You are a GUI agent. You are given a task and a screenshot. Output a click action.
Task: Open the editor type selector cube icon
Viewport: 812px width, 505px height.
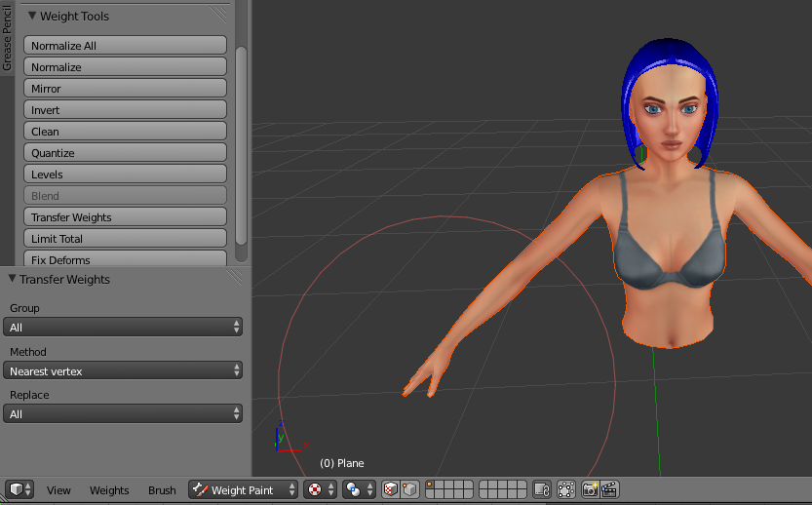(19, 489)
